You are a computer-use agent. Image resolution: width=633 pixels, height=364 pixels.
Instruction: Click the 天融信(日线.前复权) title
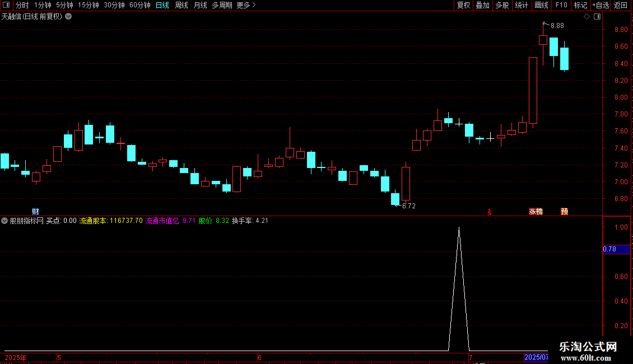[x=32, y=17]
